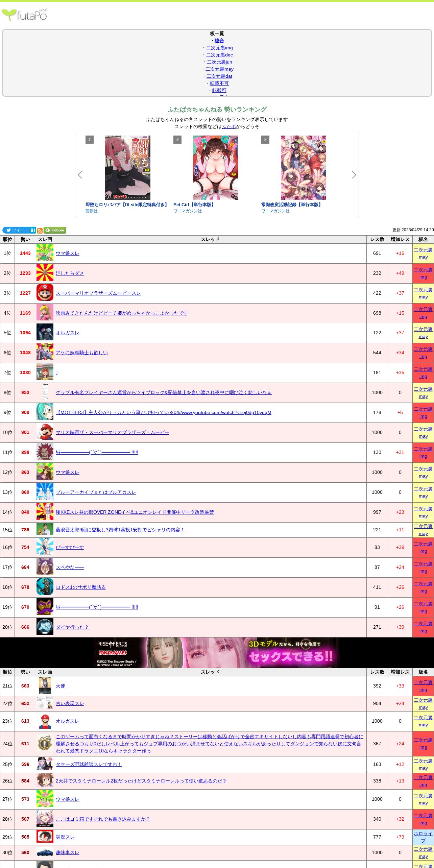The height and width of the screenshot is (868, 434).
Task: Open 二次元裏may board link in rank 1 row
Action: pos(423,254)
